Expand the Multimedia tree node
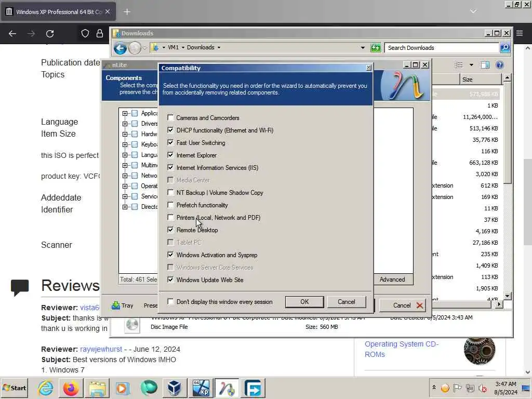The image size is (532, 399). coord(125,165)
